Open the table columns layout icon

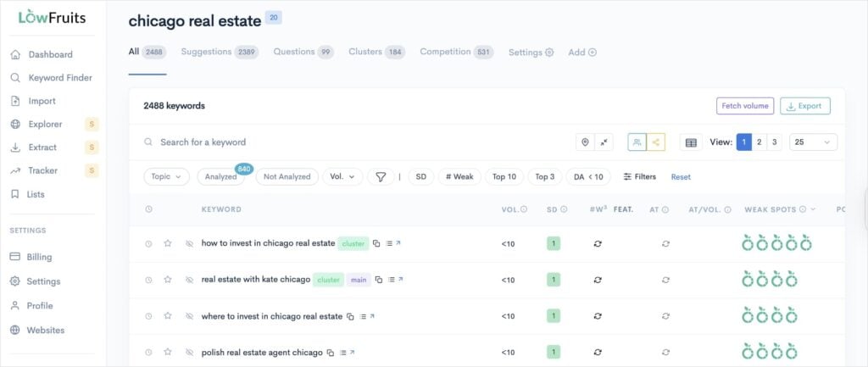point(691,142)
